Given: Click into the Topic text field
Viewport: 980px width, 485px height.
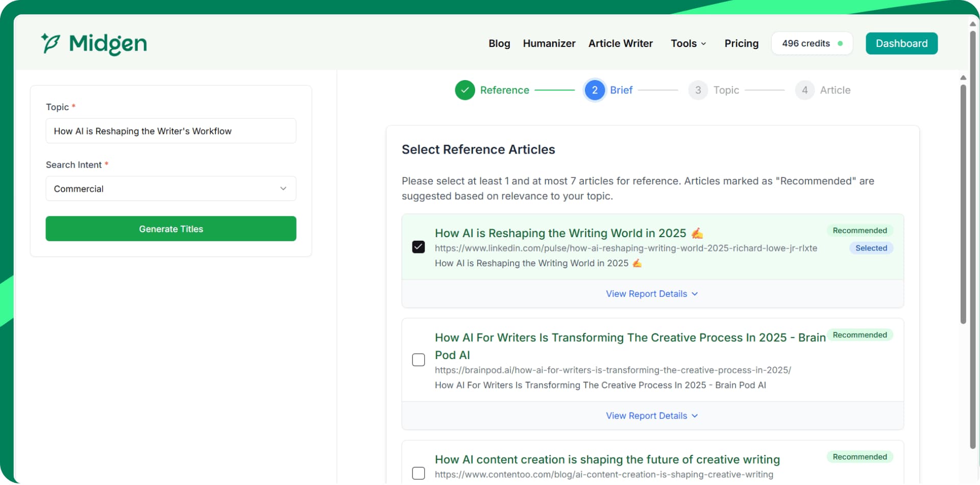Looking at the screenshot, I should tap(170, 132).
